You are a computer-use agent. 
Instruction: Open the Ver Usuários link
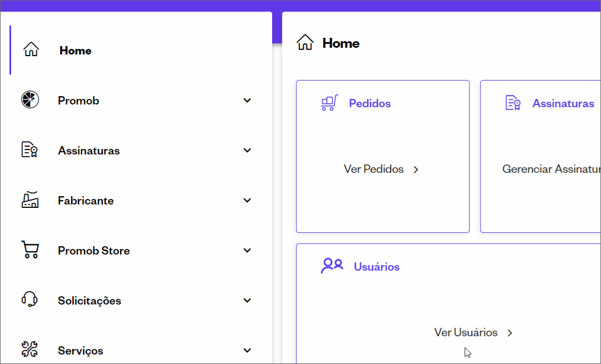(473, 332)
